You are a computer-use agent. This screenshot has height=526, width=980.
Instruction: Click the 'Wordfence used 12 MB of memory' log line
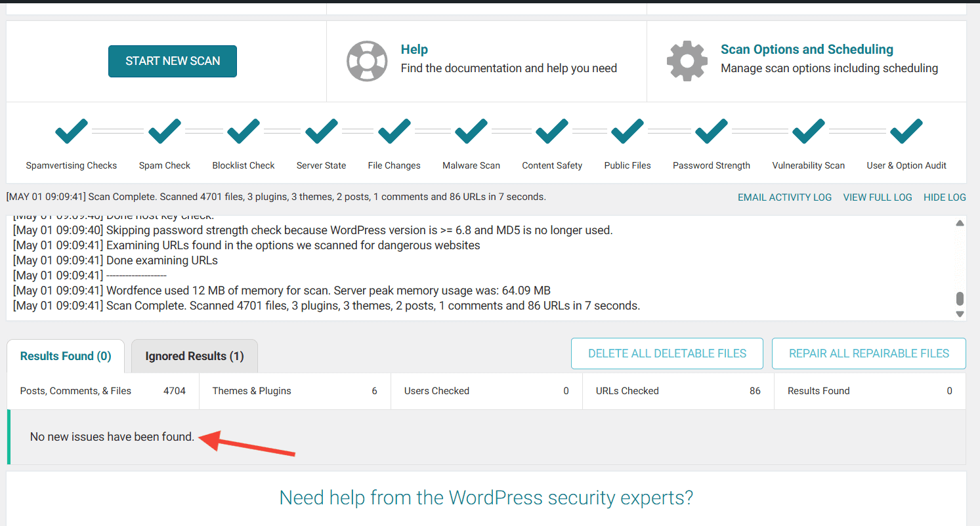click(282, 291)
